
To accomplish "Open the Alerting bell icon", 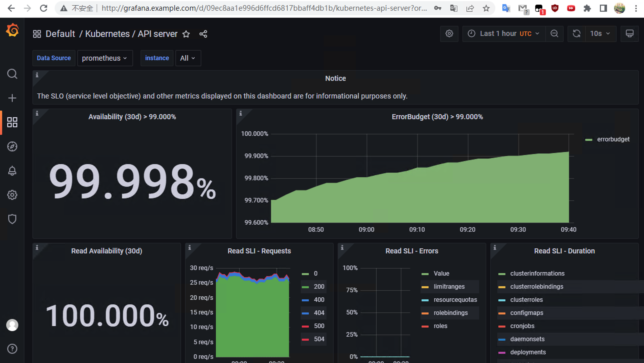I will [x=12, y=171].
